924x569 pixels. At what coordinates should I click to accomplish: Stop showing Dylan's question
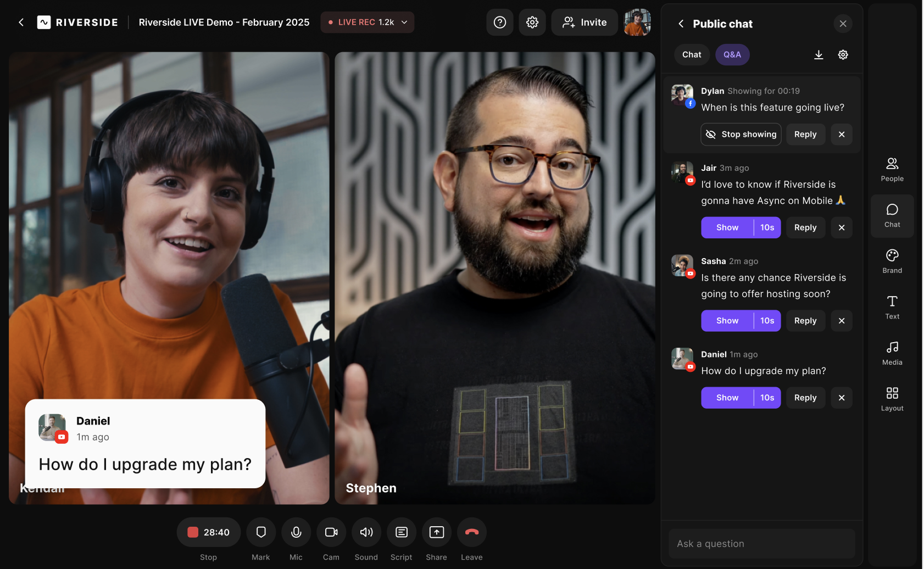tap(741, 134)
